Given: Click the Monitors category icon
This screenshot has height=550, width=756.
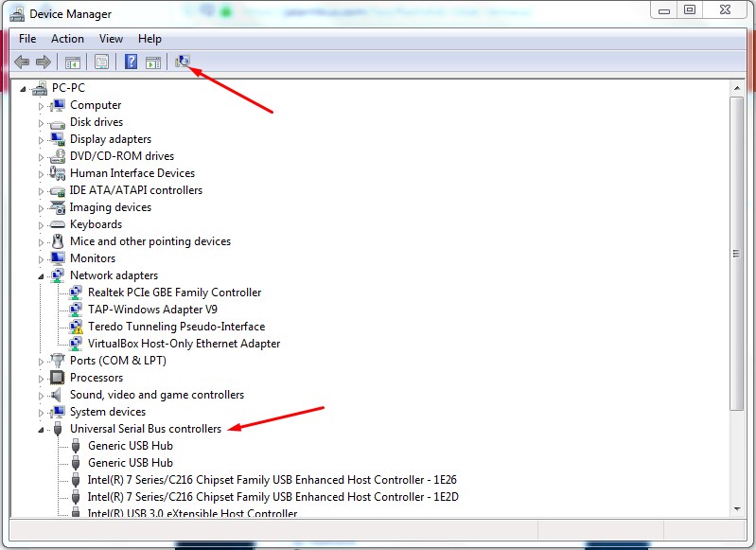Looking at the screenshot, I should [58, 258].
